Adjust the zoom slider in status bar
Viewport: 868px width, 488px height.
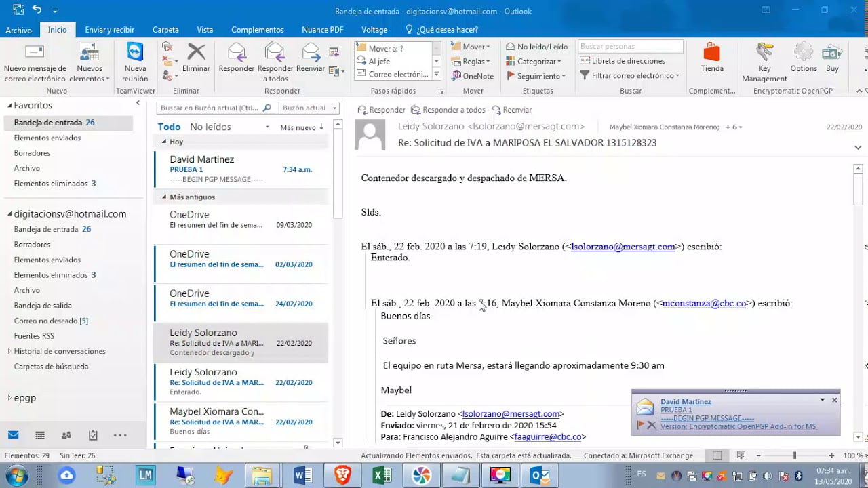pyautogui.click(x=794, y=455)
